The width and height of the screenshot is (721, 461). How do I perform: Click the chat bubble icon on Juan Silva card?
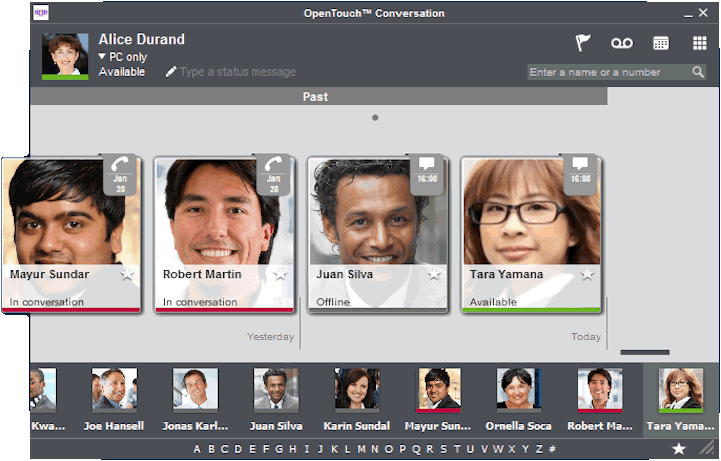(x=426, y=164)
